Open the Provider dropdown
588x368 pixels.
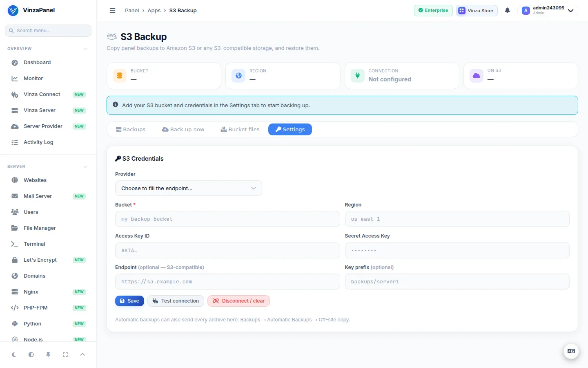(x=188, y=188)
